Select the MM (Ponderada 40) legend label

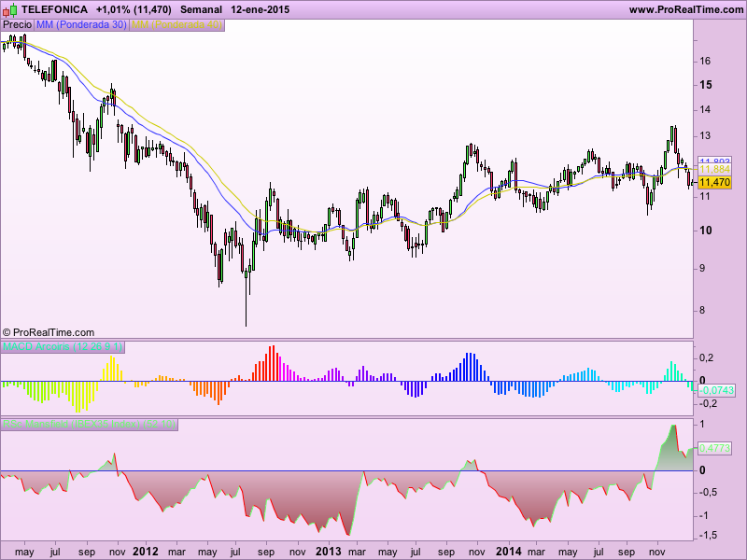point(176,25)
